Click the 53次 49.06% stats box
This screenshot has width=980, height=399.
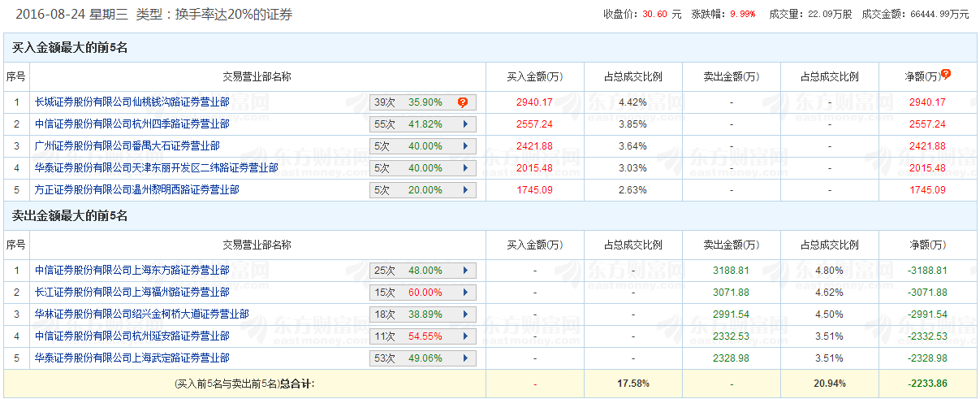point(423,358)
